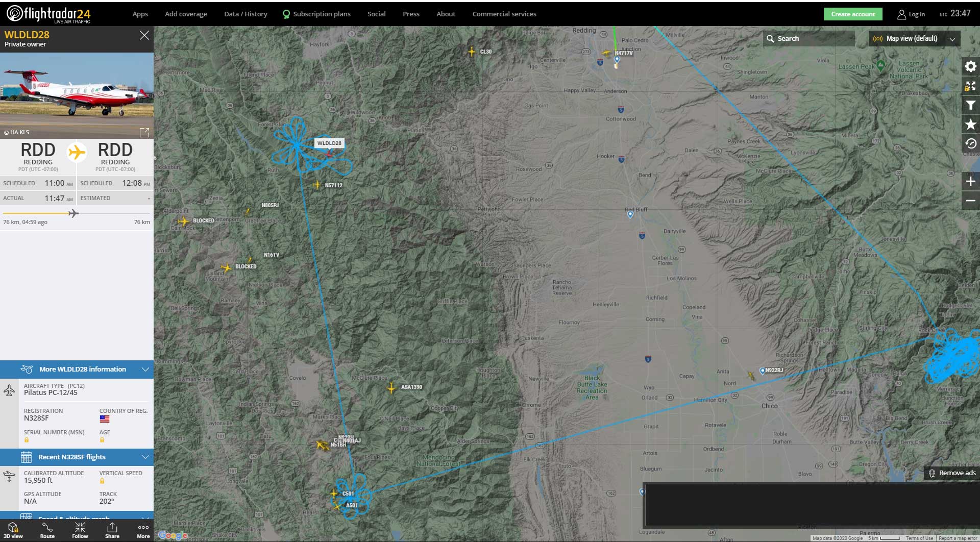Click the flight progress bar plane marker

click(73, 213)
